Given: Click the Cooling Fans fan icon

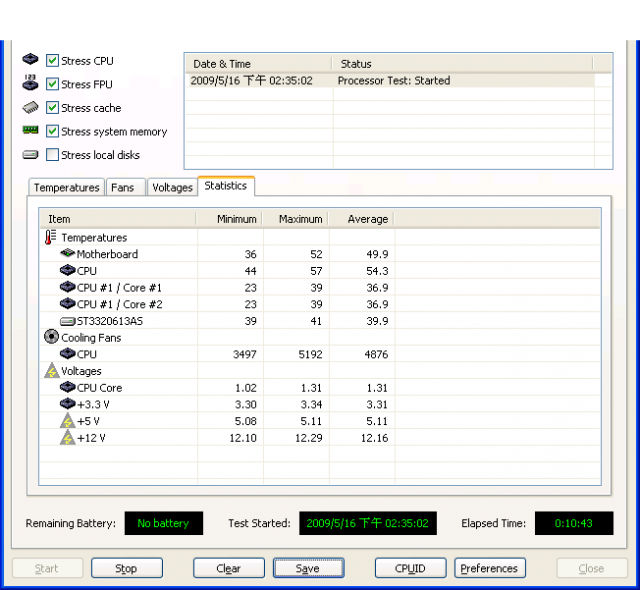Looking at the screenshot, I should coord(51,337).
